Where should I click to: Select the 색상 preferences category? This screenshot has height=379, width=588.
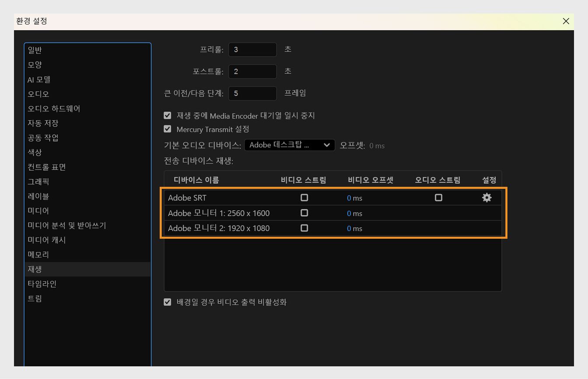coord(35,152)
